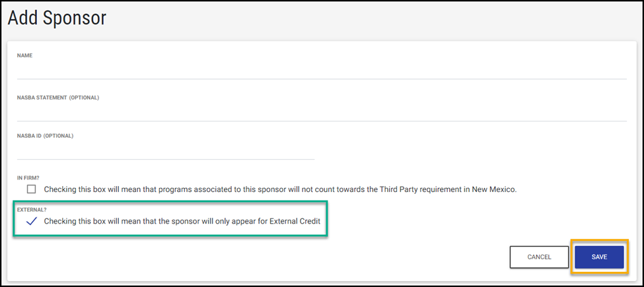Click the Name input field

321,70
